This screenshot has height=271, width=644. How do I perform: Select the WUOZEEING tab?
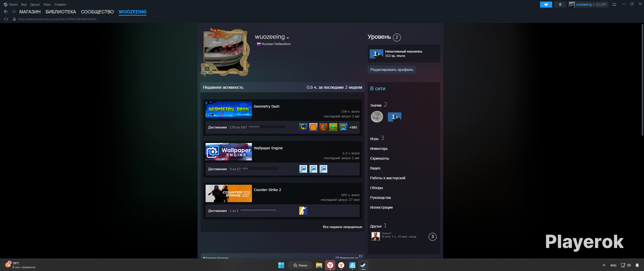(132, 12)
